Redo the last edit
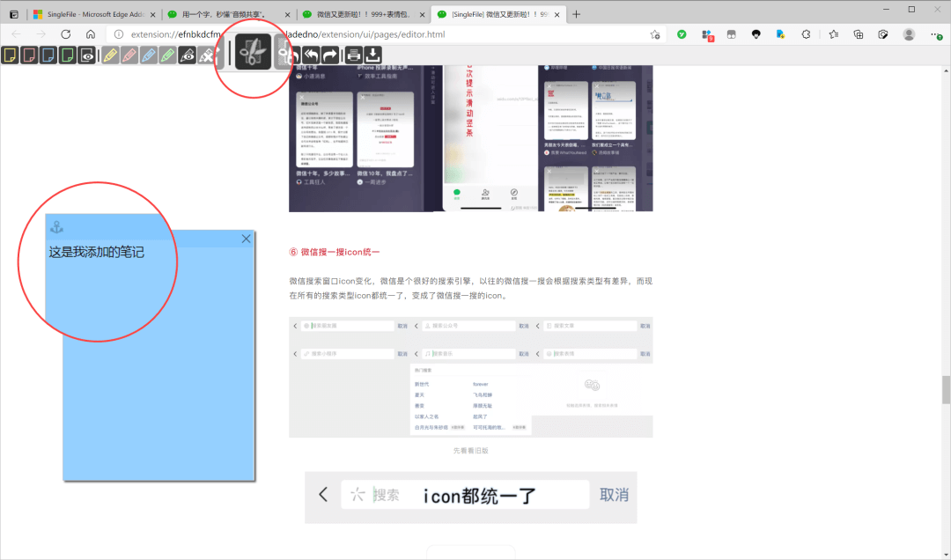 tap(330, 55)
